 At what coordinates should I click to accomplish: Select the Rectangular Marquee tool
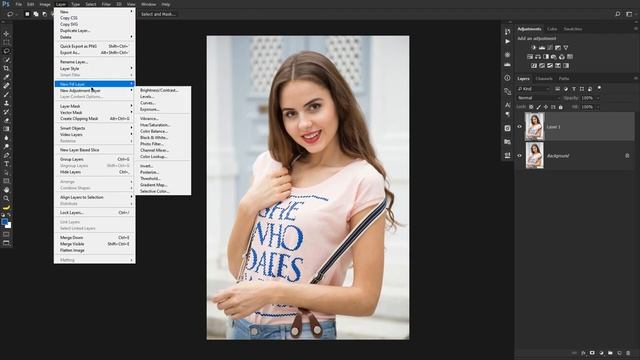[x=6, y=42]
